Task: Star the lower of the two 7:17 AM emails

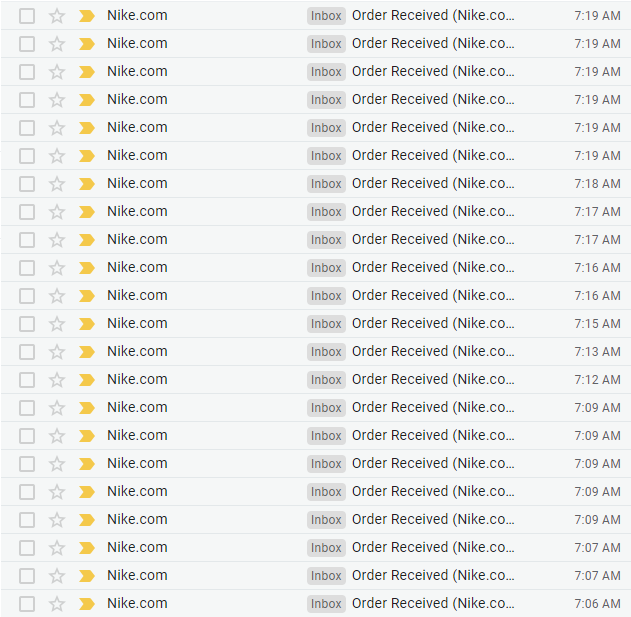Action: click(57, 240)
